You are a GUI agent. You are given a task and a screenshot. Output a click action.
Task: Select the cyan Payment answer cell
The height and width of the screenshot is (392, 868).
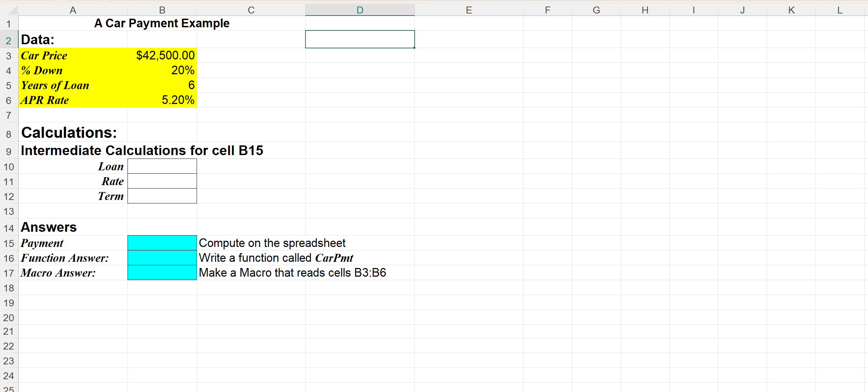162,243
